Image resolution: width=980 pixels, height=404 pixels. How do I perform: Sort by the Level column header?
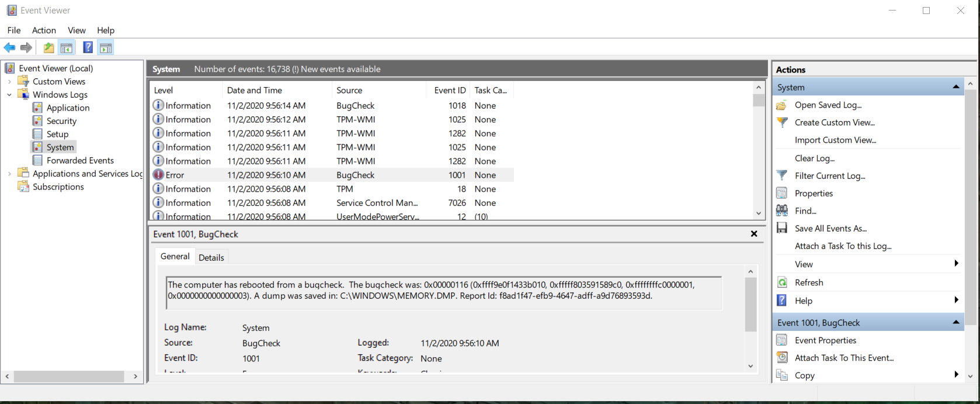[186, 90]
